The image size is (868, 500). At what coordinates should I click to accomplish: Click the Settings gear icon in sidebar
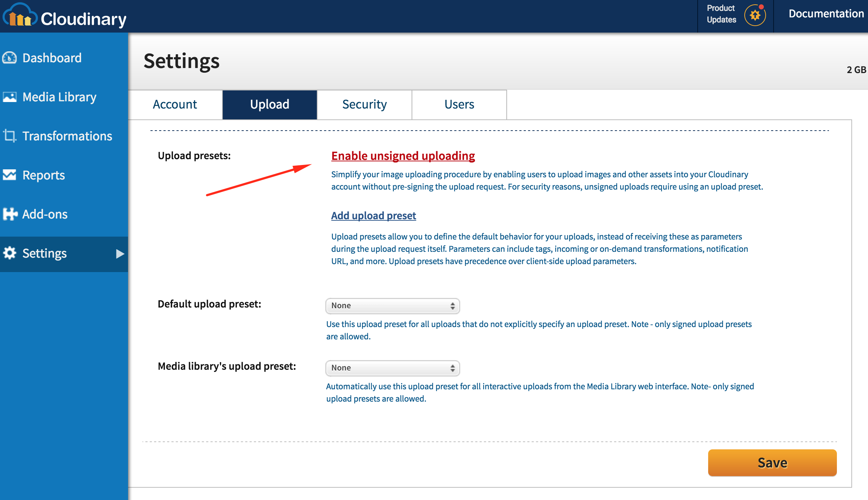9,253
